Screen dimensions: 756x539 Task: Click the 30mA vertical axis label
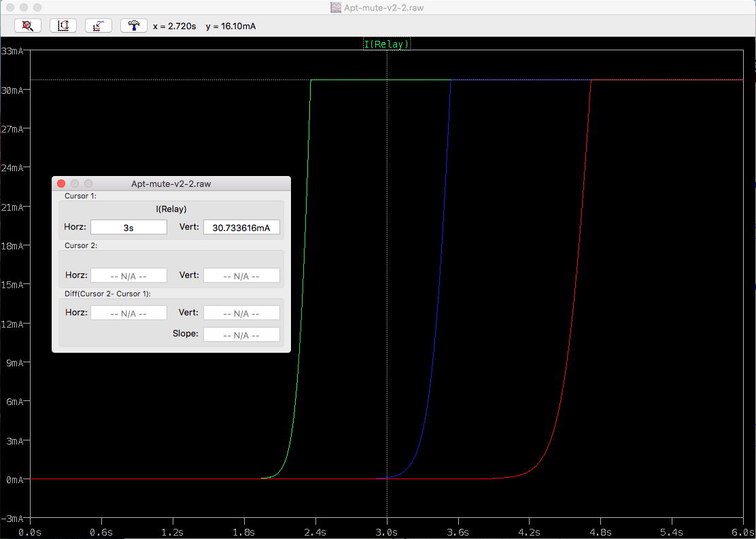[x=12, y=90]
